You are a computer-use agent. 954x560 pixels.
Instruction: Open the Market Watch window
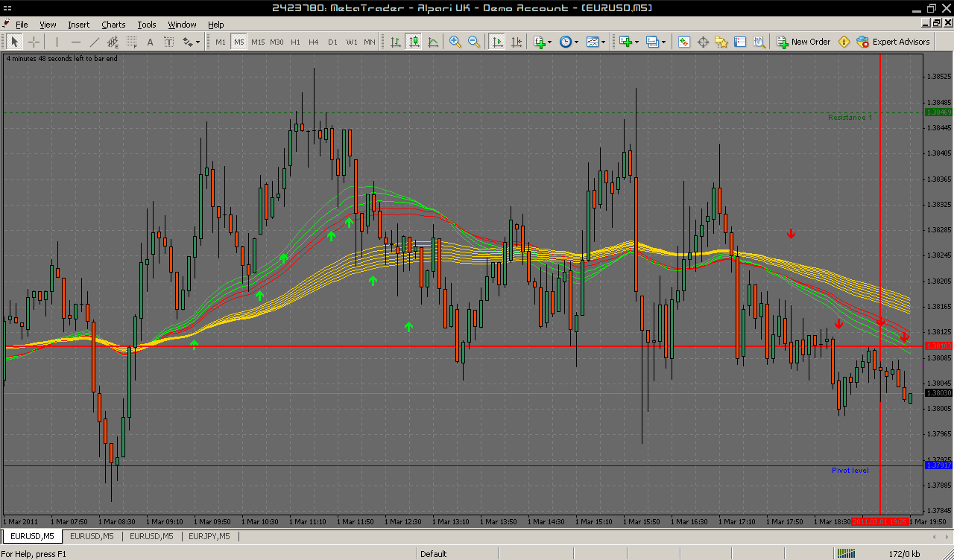click(683, 42)
